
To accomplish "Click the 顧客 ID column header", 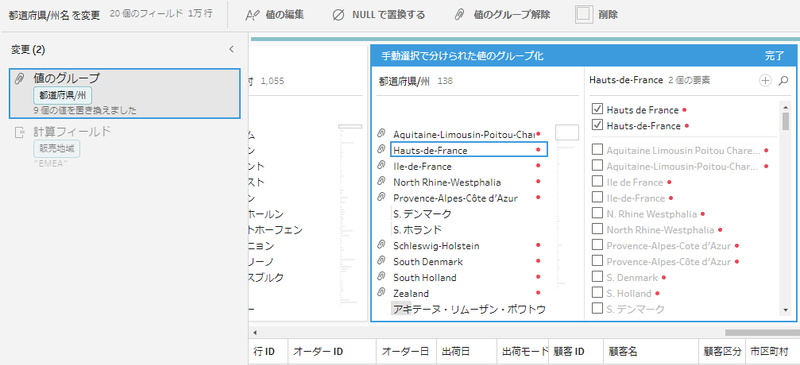I will pyautogui.click(x=576, y=352).
